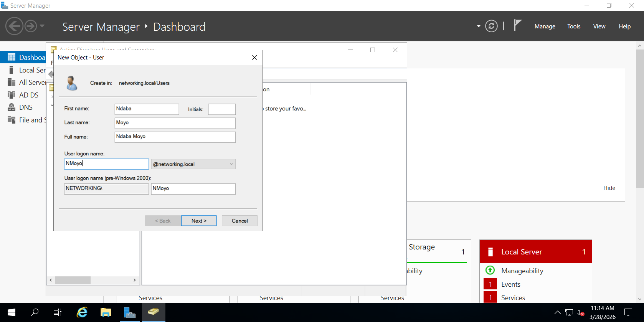Open Internet Explorer from the taskbar
This screenshot has height=322, width=644.
tap(82, 312)
